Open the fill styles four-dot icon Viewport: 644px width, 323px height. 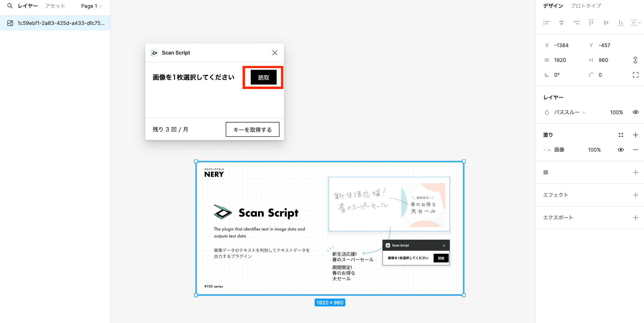pos(621,135)
